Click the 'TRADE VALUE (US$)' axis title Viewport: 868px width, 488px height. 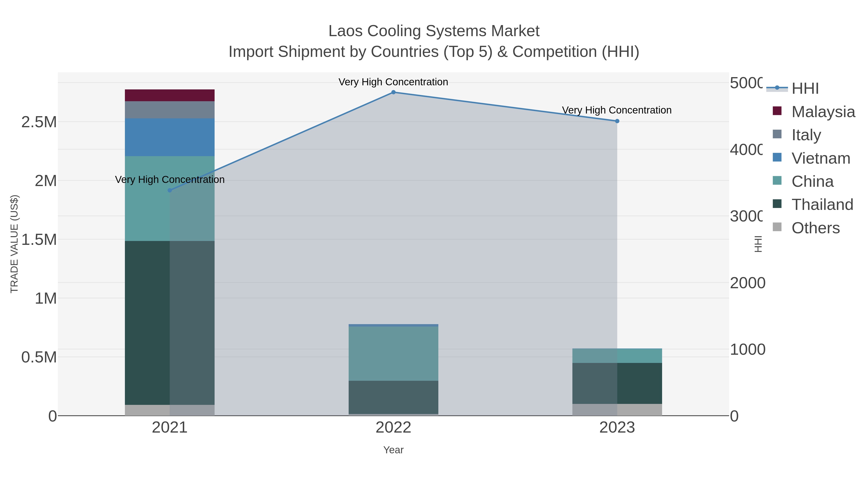point(14,244)
